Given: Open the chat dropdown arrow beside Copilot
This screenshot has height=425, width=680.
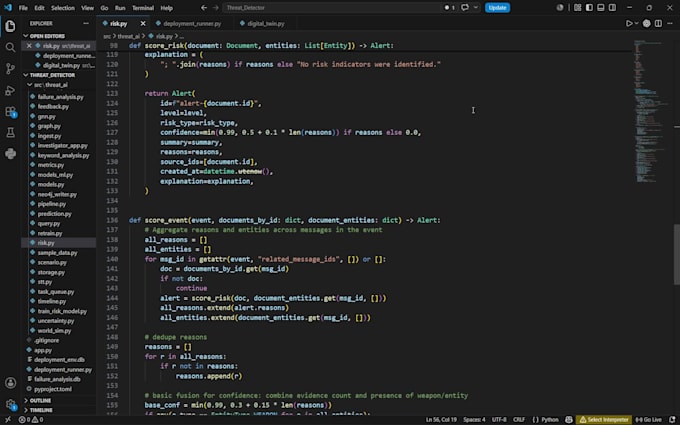Looking at the screenshot, I should 476,7.
